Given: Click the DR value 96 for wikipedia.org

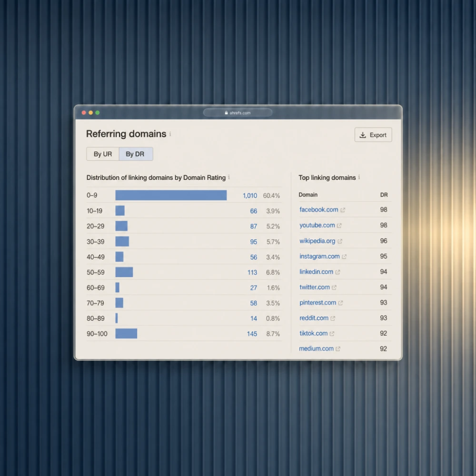Looking at the screenshot, I should (x=384, y=241).
